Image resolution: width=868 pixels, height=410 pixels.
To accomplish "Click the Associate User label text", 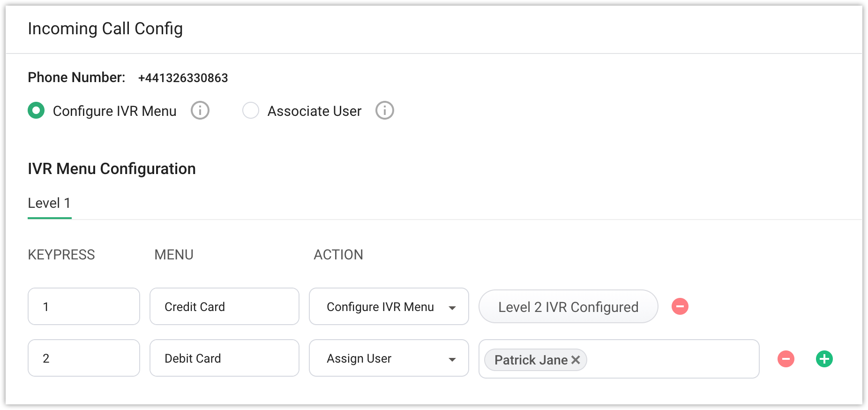I will [314, 111].
